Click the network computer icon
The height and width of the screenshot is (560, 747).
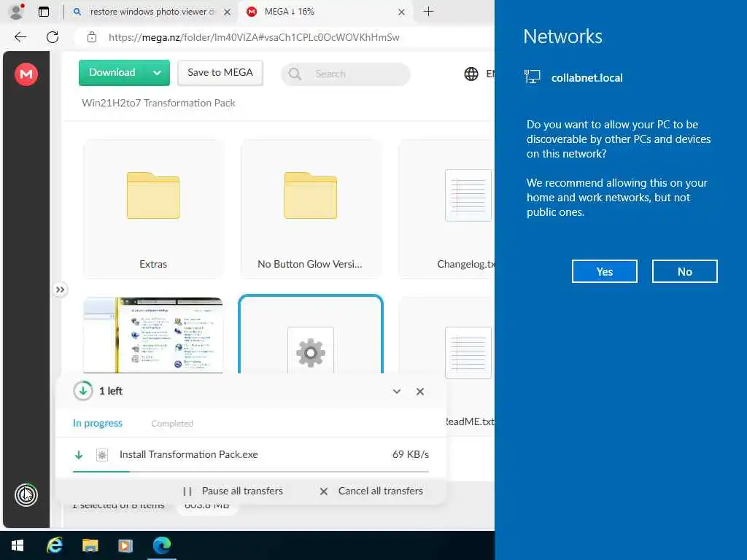(532, 77)
